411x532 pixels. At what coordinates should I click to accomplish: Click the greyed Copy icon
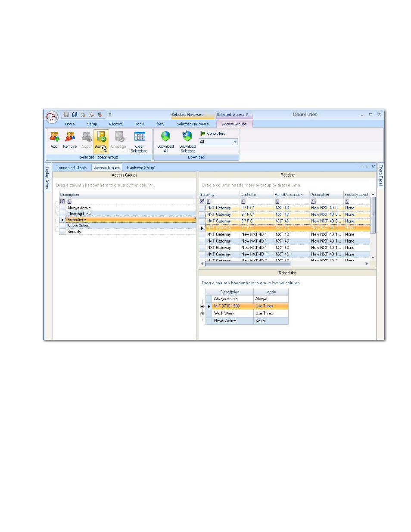[86, 137]
